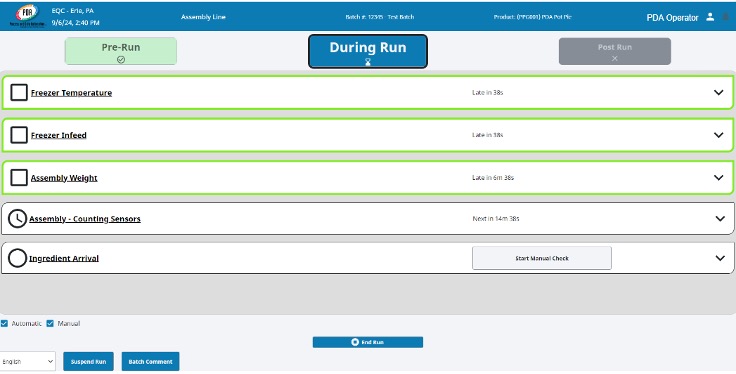This screenshot has height=374, width=736.
Task: Switch to the Pre-Run stage tab
Action: coord(121,51)
